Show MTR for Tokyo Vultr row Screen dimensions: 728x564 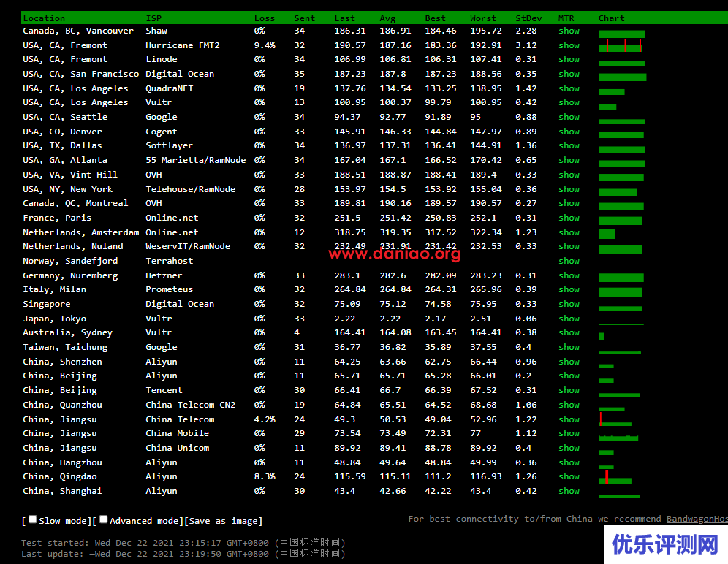click(569, 319)
